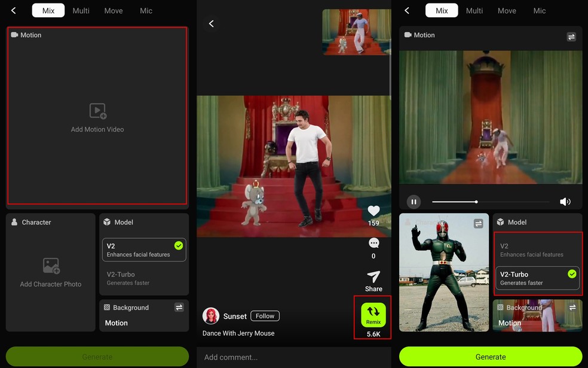Image resolution: width=588 pixels, height=368 pixels.
Task: Mute the motion video sound
Action: coord(565,202)
